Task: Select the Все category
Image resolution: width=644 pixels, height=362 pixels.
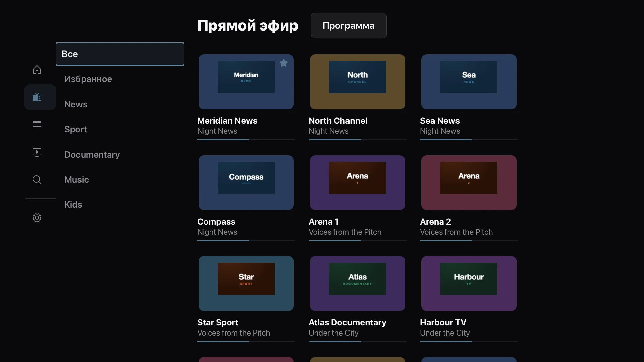Action: tap(120, 54)
